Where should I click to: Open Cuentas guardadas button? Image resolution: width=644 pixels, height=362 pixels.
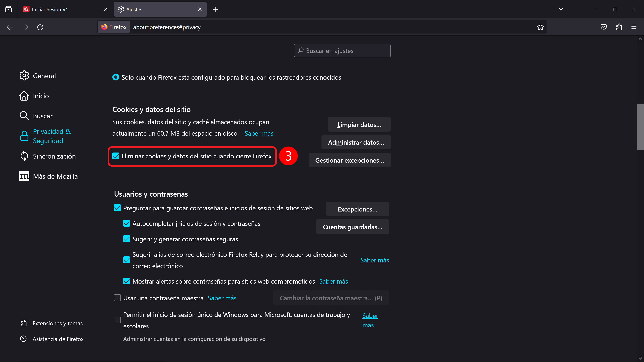click(x=353, y=227)
